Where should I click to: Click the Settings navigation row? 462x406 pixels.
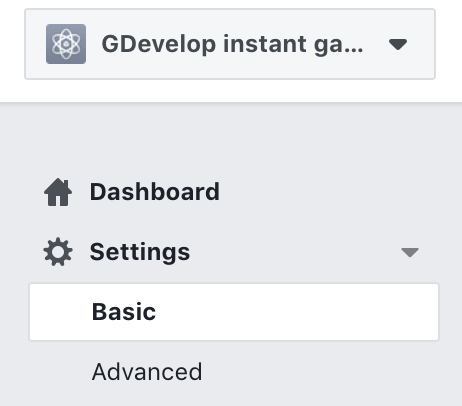pyautogui.click(x=231, y=252)
